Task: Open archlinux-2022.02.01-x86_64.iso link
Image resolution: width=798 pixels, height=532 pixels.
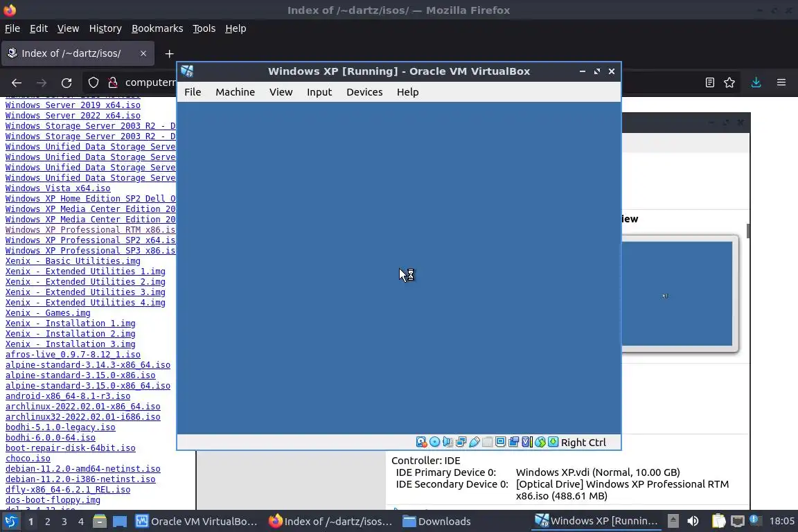Action: (83, 407)
